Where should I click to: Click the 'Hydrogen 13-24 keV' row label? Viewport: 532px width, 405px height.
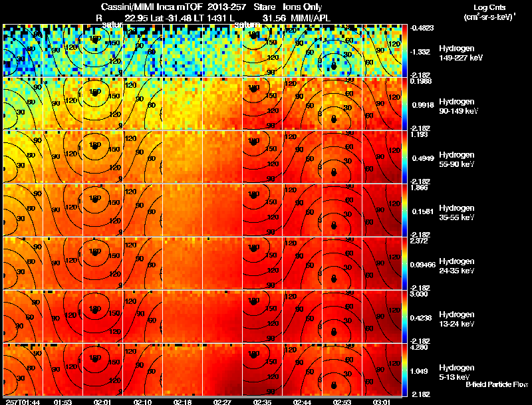click(457, 319)
